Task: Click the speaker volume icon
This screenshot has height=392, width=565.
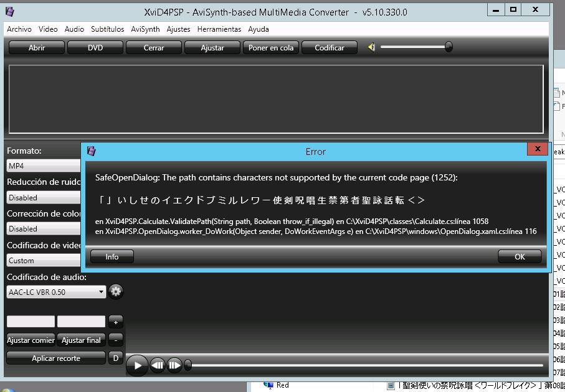Action: point(371,47)
